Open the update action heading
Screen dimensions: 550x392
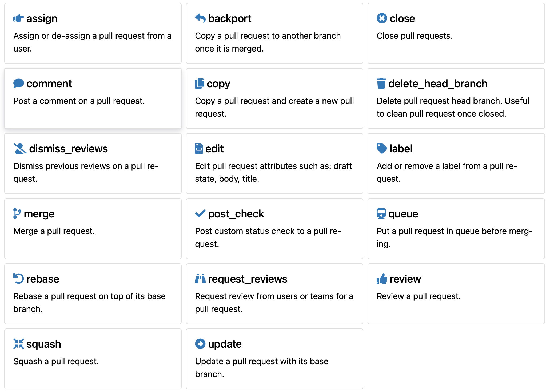225,344
